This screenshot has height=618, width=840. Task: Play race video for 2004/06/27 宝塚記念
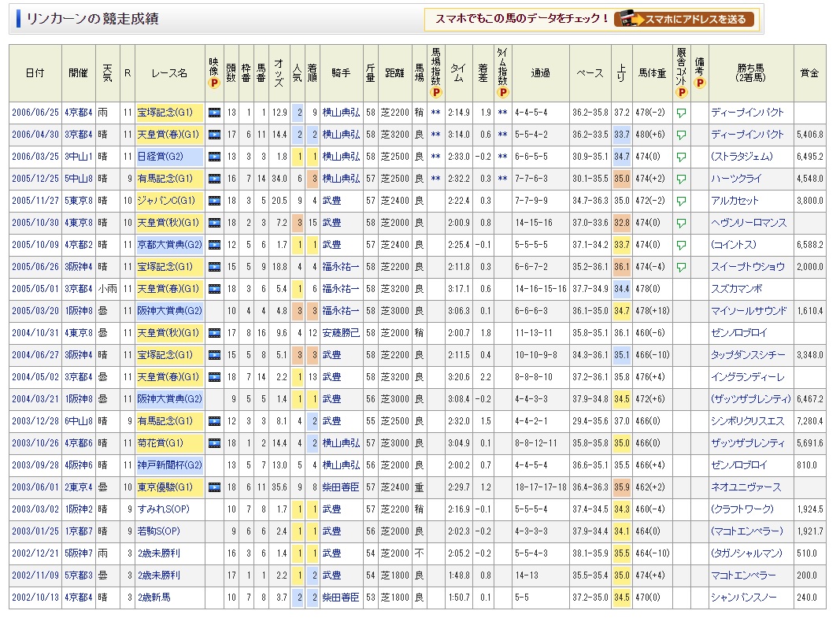214,355
